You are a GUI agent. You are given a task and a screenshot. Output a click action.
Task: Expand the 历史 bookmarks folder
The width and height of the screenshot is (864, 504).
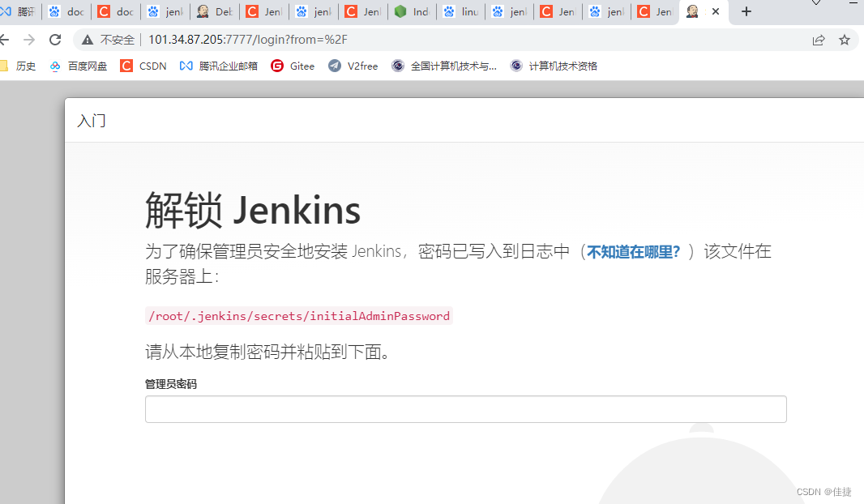tap(19, 66)
